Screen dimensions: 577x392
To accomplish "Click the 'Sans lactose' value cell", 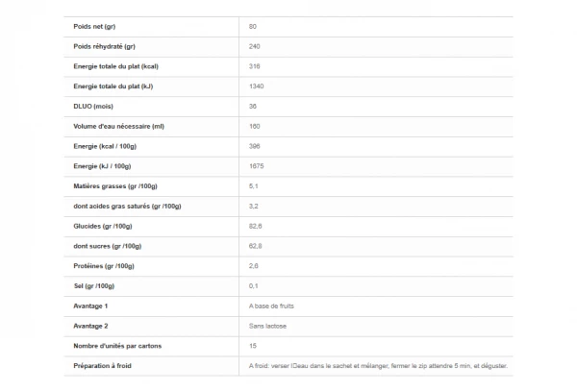I will (266, 326).
